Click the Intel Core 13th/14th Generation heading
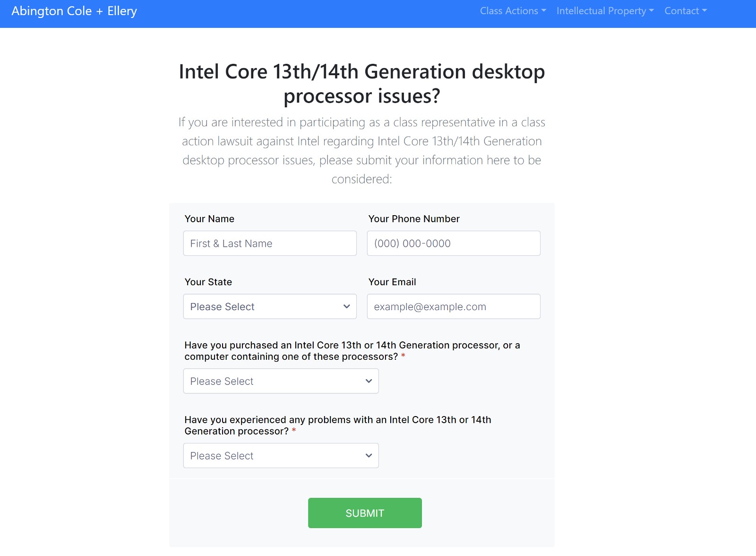The image size is (756, 556). 362,84
